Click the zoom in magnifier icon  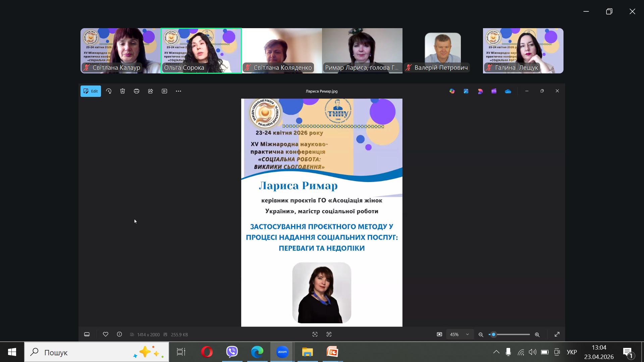click(537, 335)
